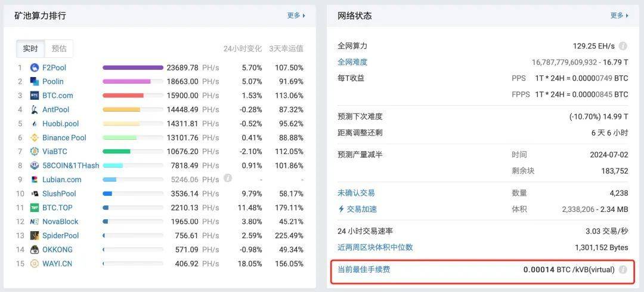This screenshot has height=292, width=644.
Task: Click the F2Pool purple hashrate bar
Action: tap(132, 68)
